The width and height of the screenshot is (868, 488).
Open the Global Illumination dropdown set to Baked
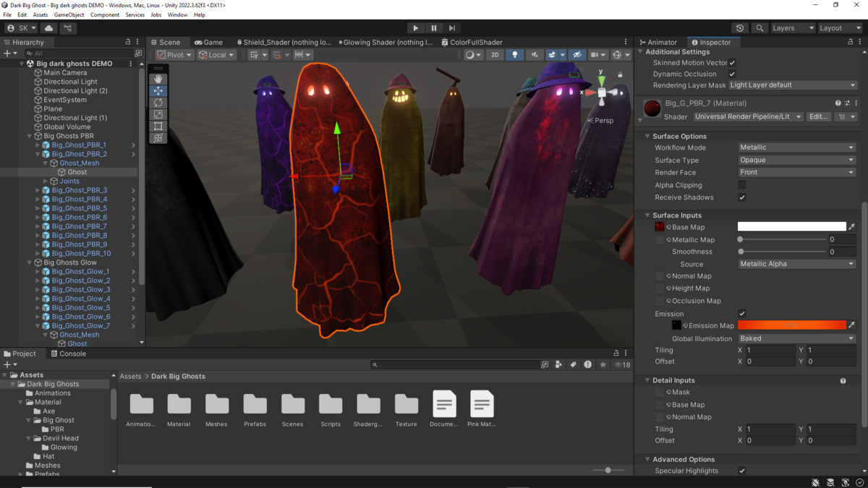click(x=796, y=338)
